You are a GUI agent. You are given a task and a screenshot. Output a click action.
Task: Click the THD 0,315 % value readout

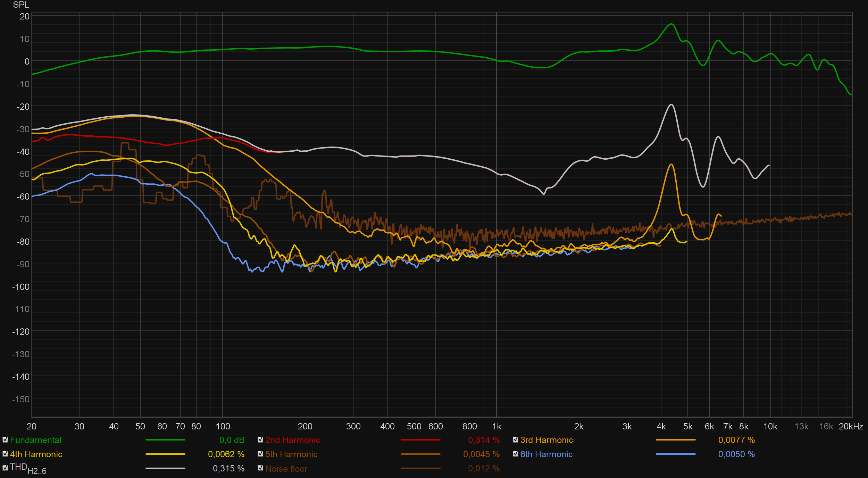coord(228,469)
